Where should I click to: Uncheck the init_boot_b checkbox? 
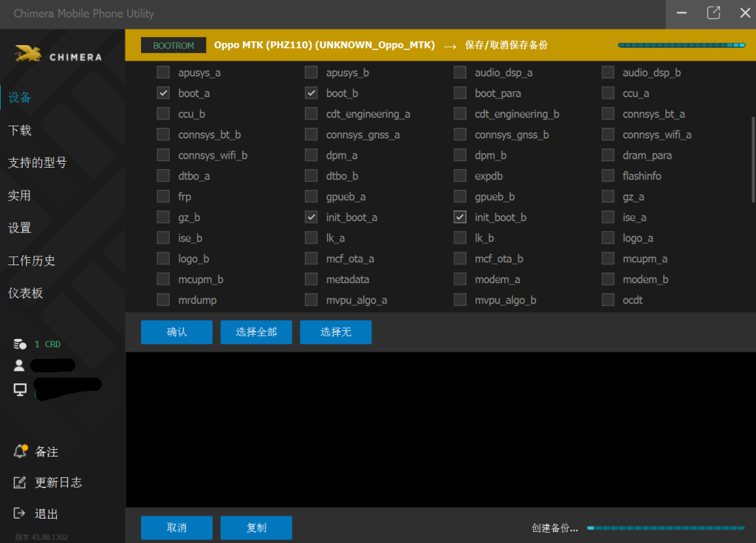460,217
